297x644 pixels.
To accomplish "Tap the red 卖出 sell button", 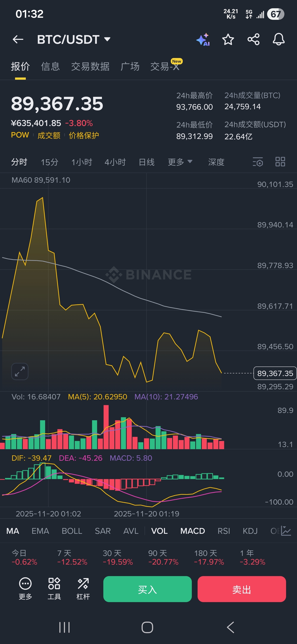I will (x=242, y=589).
